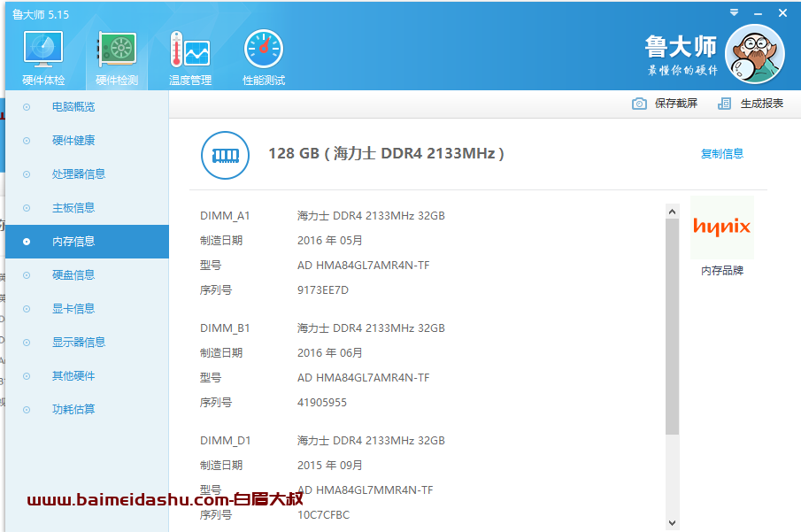Screen dimensions: 801x532
Task: Open 温度管理 thermometer icon
Action: pyautogui.click(x=190, y=49)
